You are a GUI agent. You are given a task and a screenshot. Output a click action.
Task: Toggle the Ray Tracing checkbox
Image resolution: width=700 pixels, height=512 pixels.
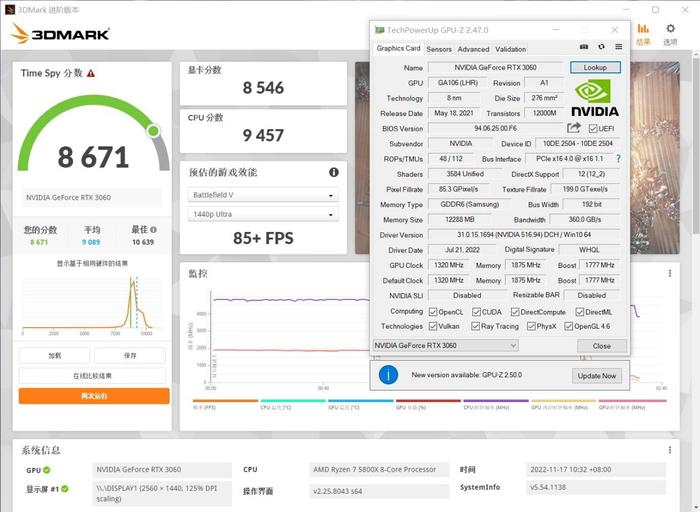[x=475, y=326]
